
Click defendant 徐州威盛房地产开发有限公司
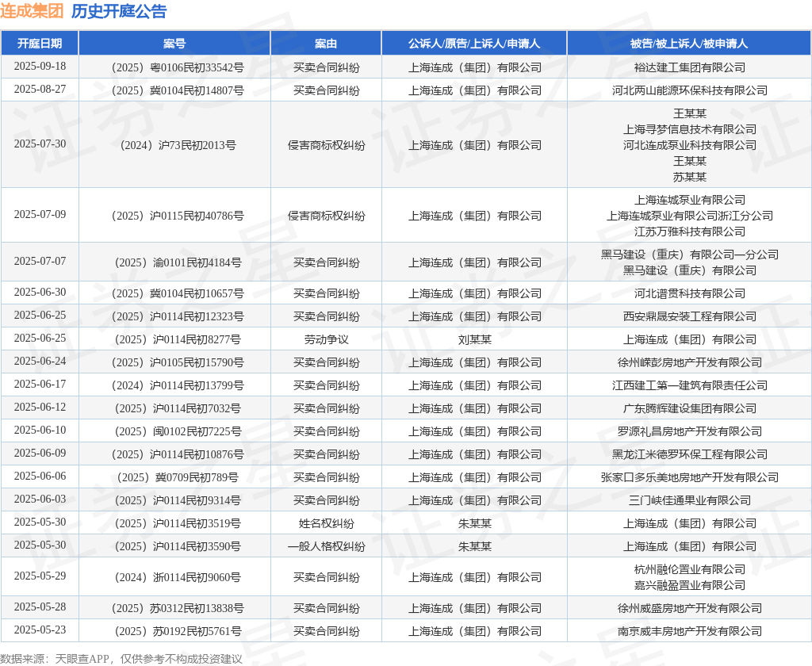pos(689,608)
